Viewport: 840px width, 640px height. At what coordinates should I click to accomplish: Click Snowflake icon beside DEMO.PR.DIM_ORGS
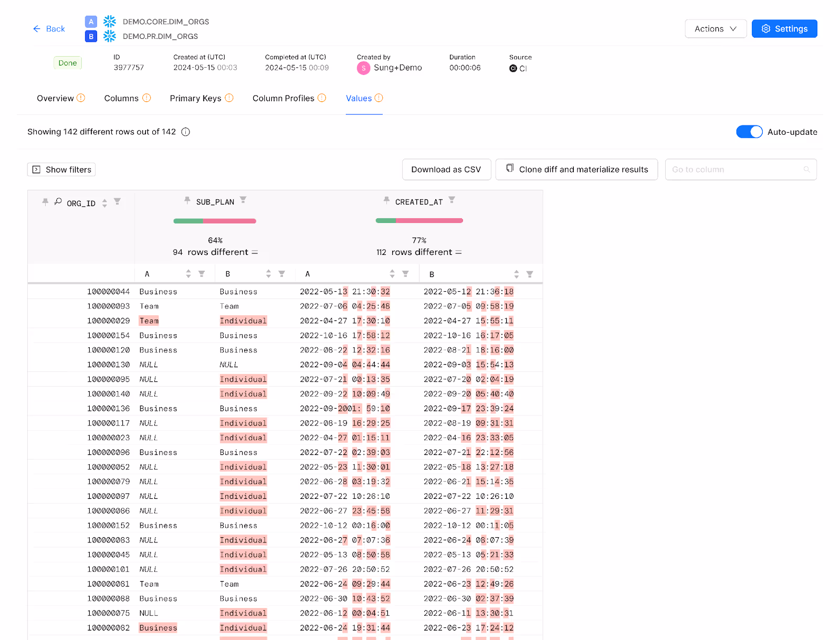[109, 36]
